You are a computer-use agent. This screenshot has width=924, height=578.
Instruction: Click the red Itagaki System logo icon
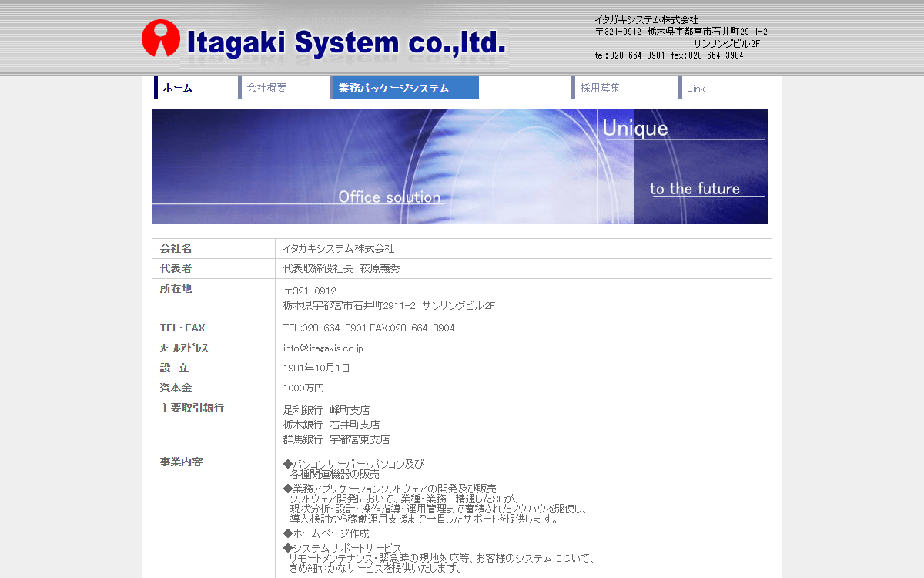[161, 39]
